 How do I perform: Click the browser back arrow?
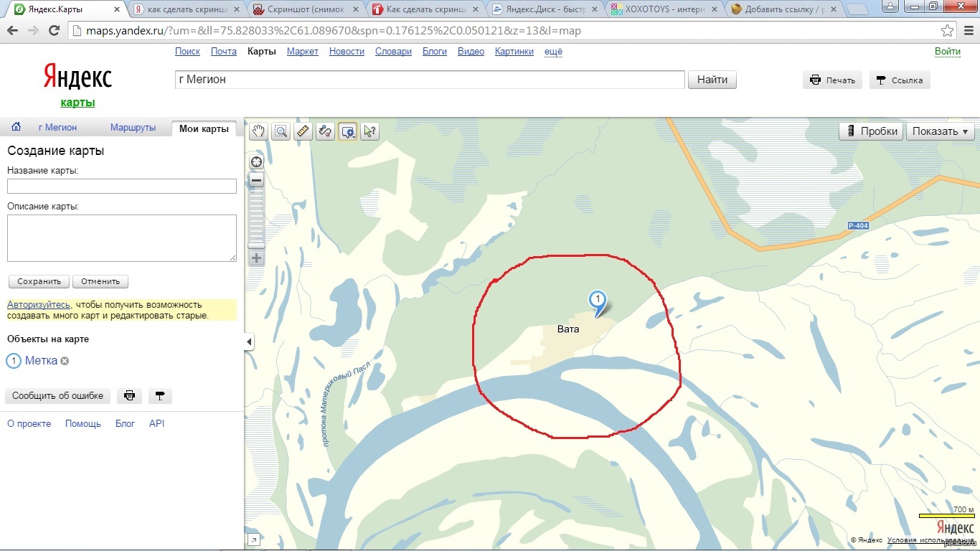[x=14, y=31]
